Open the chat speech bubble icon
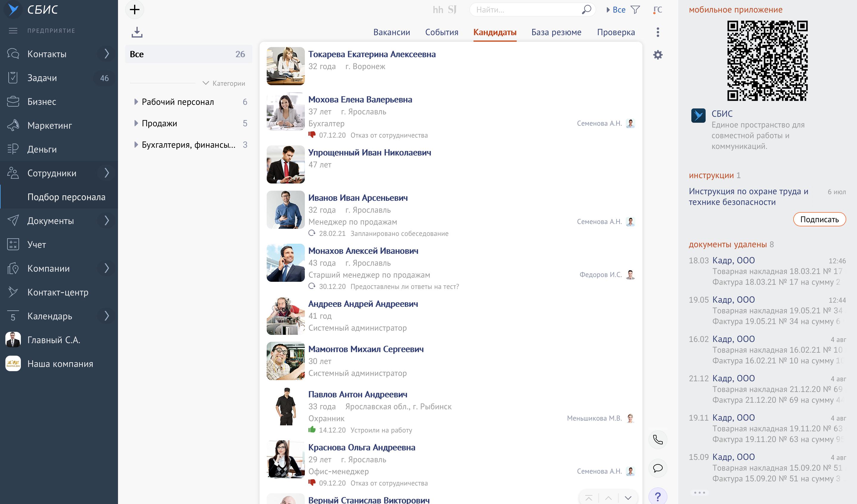 [658, 468]
